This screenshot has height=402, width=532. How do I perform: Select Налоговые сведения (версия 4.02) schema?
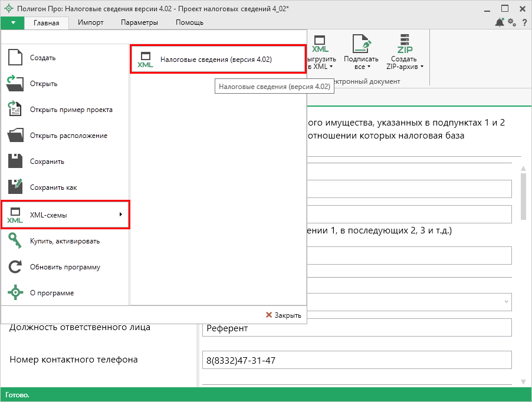[x=216, y=60]
